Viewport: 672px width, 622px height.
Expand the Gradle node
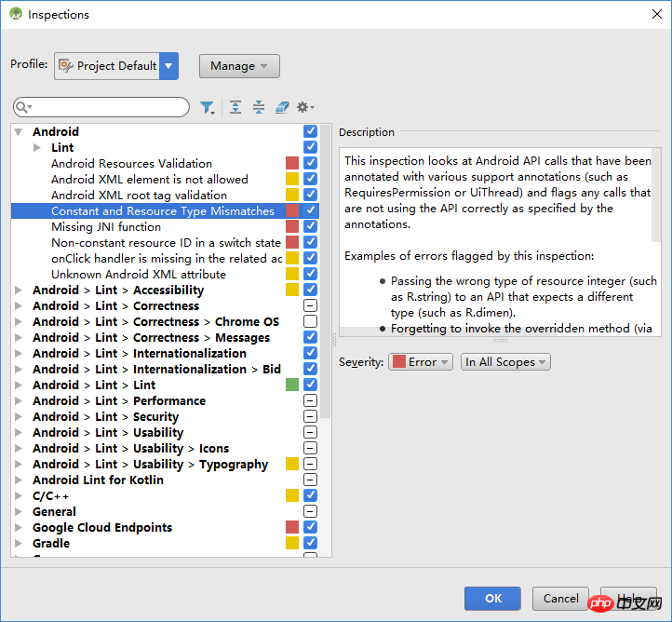(x=19, y=543)
